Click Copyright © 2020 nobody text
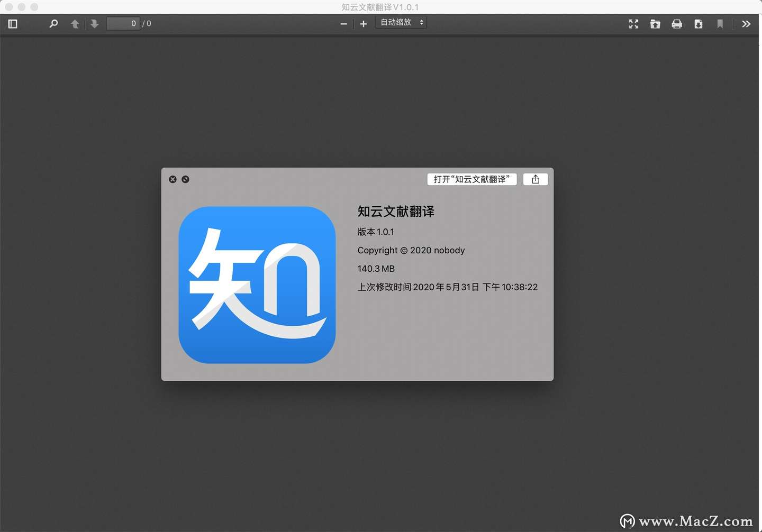Image resolution: width=762 pixels, height=532 pixels. [x=411, y=250]
